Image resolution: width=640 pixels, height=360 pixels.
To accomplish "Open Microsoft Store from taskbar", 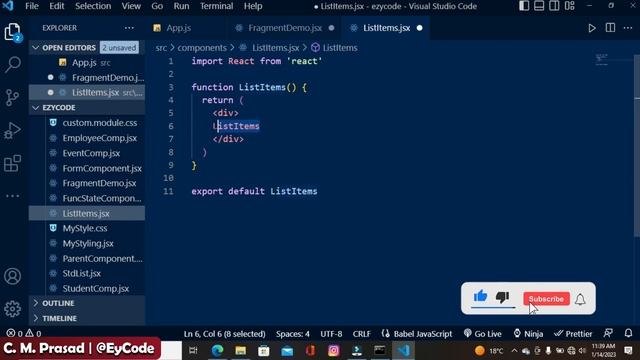I will tap(264, 350).
